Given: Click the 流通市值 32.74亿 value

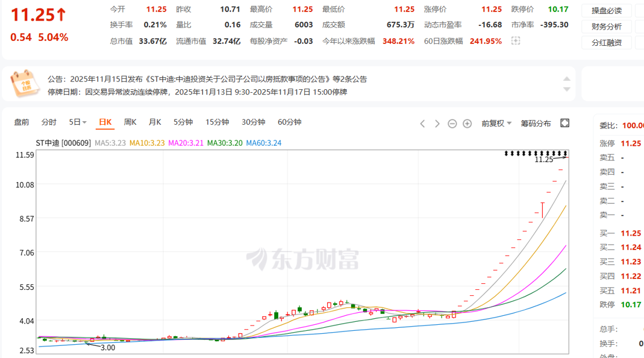Looking at the screenshot, I should coord(227,41).
